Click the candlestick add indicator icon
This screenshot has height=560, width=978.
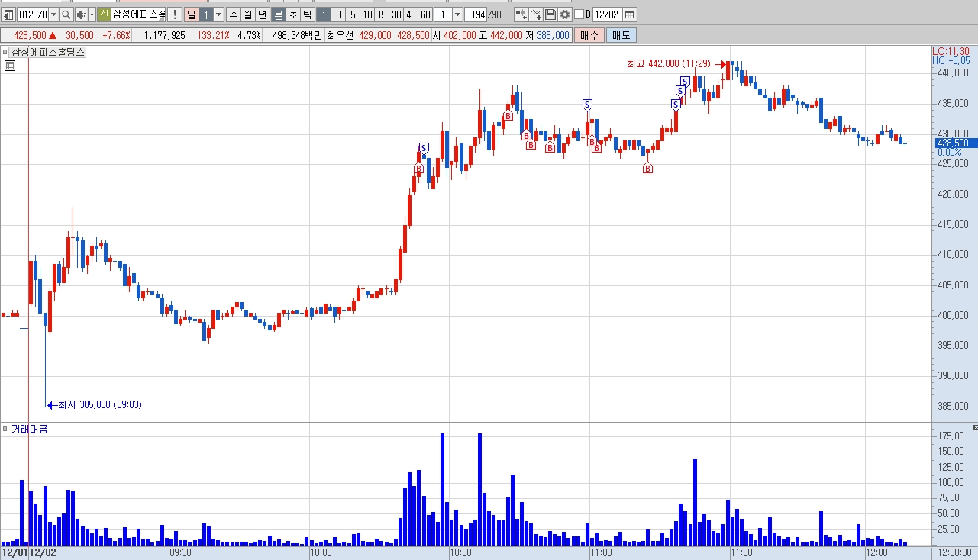coord(521,14)
